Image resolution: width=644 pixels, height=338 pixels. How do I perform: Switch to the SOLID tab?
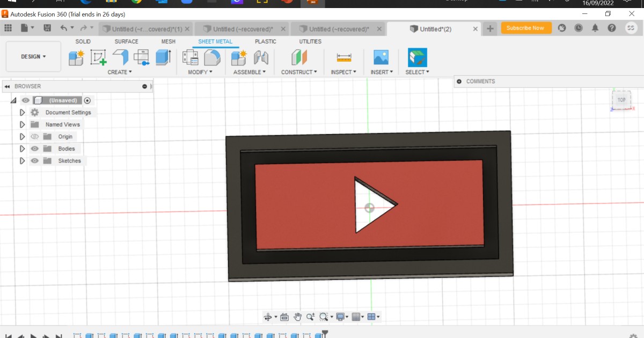pyautogui.click(x=83, y=41)
